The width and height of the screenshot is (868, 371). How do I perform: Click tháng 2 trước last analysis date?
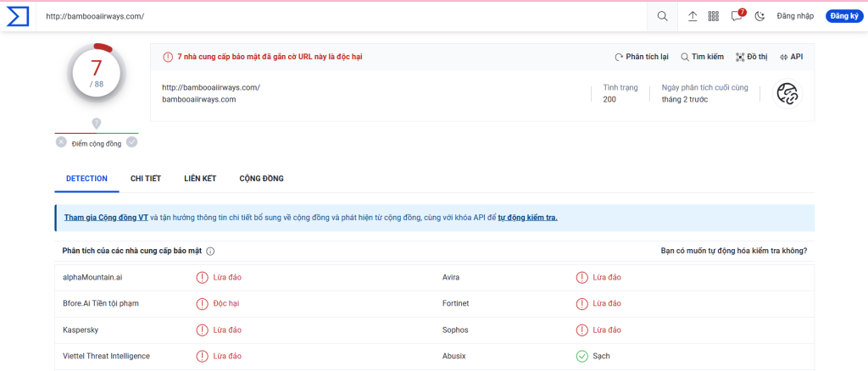(685, 99)
